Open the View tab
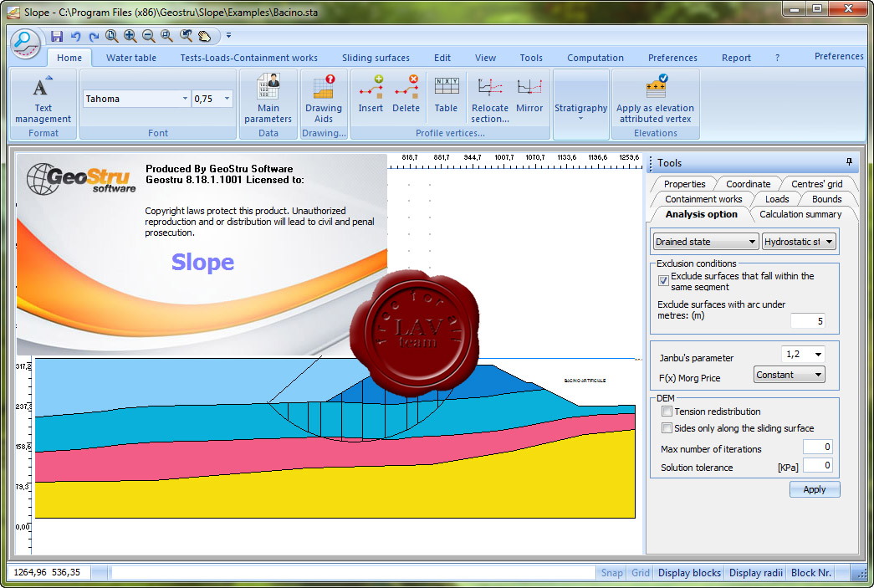Screen dimensions: 874x588 [485, 58]
